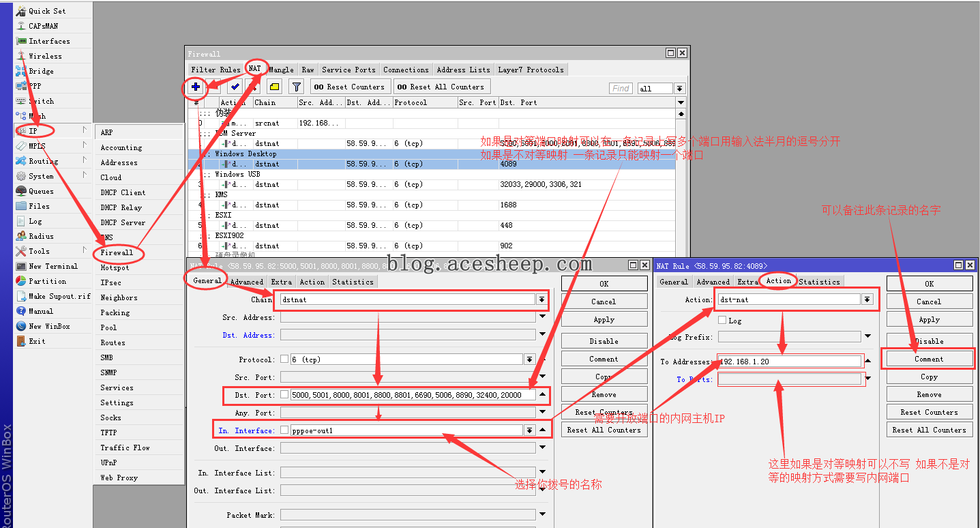Open the Action dropdown showing dst-nat

pyautogui.click(x=867, y=299)
